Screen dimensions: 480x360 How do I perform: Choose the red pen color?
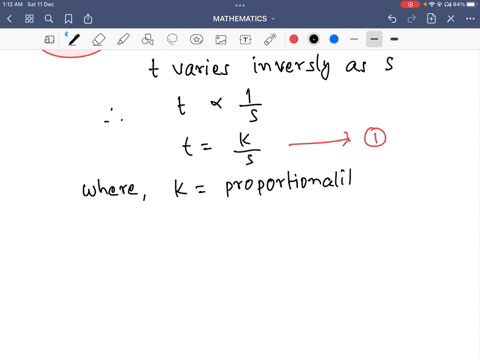coord(294,39)
